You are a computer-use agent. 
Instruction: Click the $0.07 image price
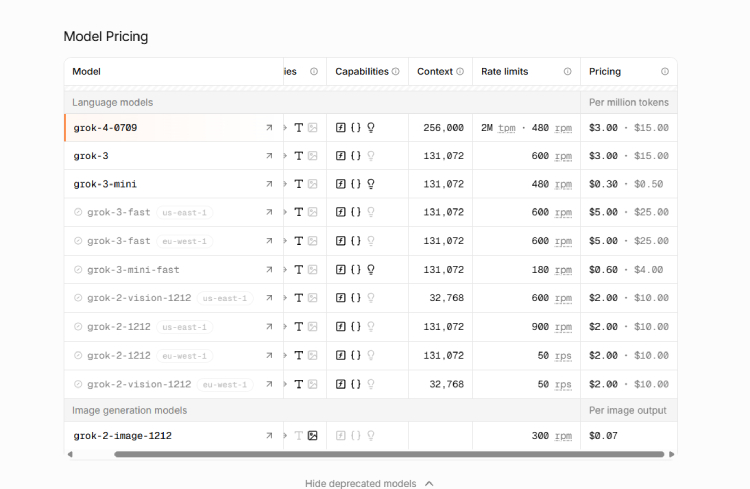[x=603, y=436]
